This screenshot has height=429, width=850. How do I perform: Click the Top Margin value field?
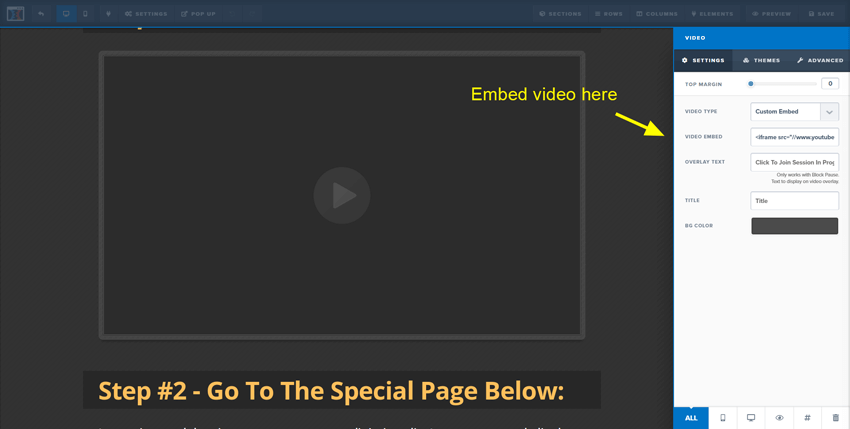coord(830,84)
